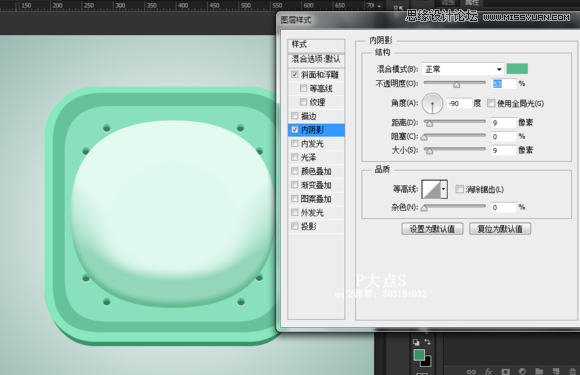Image resolution: width=580 pixels, height=375 pixels.
Task: Uncheck the 内阴影 checkbox
Action: coord(295,129)
